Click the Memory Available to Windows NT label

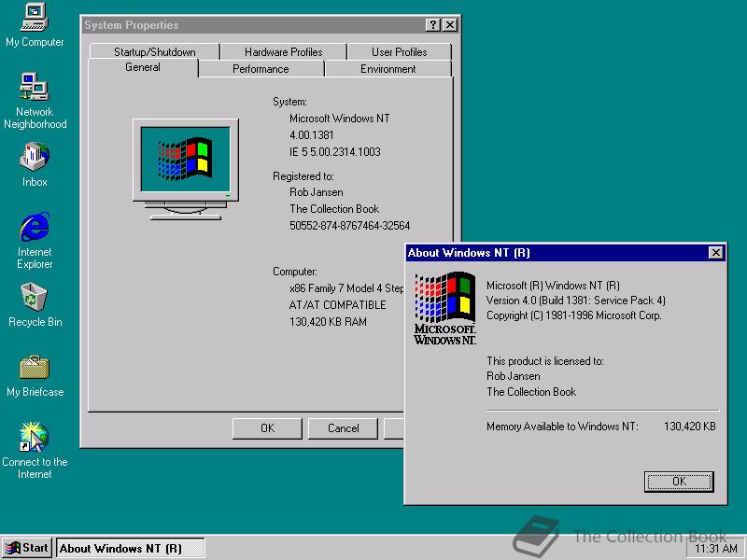(562, 427)
